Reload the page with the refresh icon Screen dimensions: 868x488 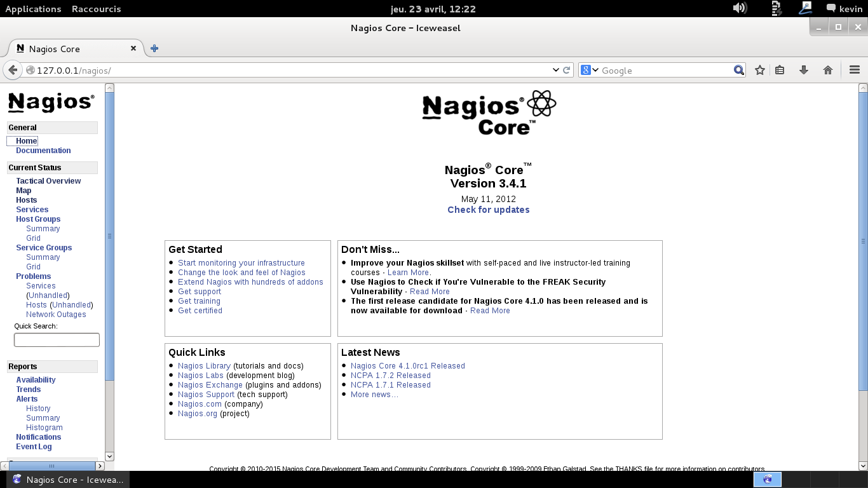pos(567,70)
